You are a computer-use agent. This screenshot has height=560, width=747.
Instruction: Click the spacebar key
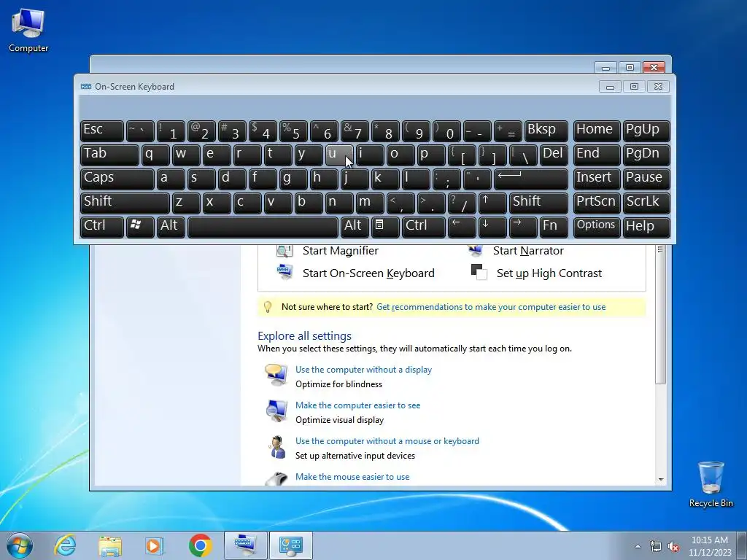[x=263, y=226]
